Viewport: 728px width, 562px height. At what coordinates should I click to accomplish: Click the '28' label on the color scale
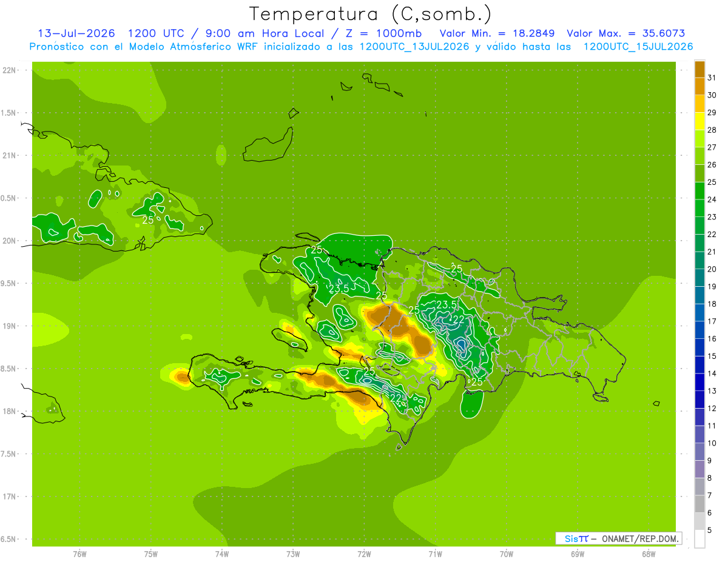coord(712,130)
